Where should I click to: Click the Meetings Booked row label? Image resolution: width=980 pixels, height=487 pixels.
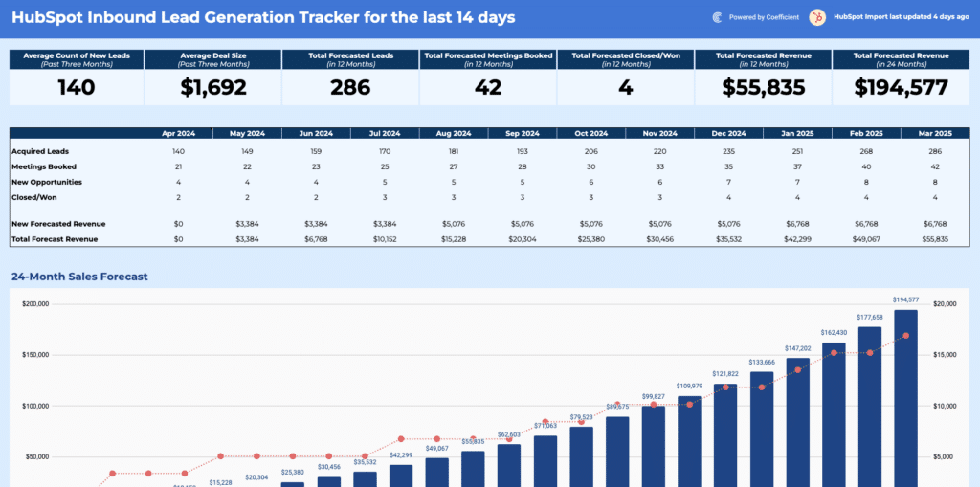[x=44, y=166]
